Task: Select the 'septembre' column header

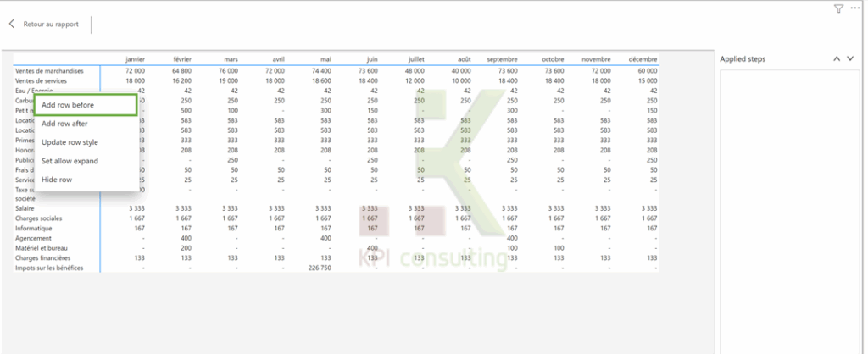Action: pos(503,59)
